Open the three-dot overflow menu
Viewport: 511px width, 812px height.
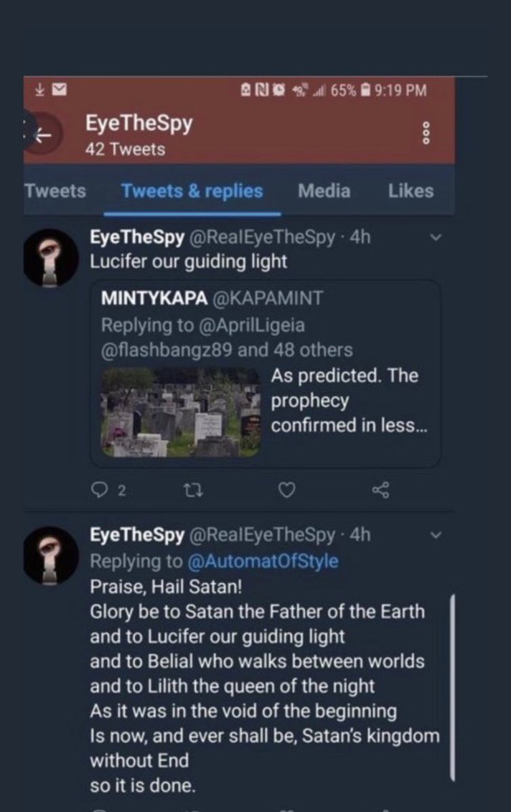426,133
